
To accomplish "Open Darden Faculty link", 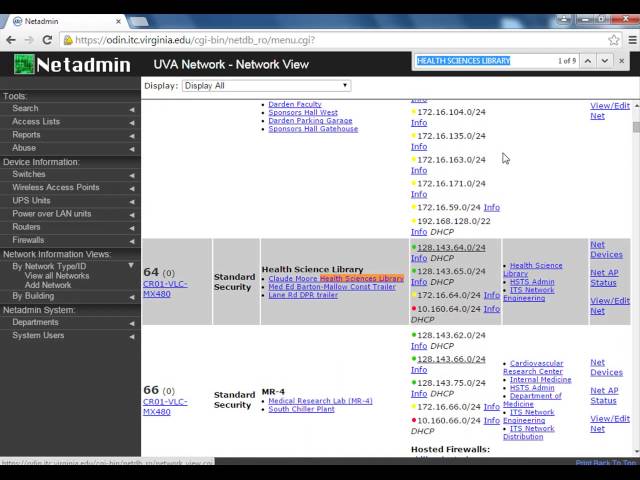I will click(295, 104).
